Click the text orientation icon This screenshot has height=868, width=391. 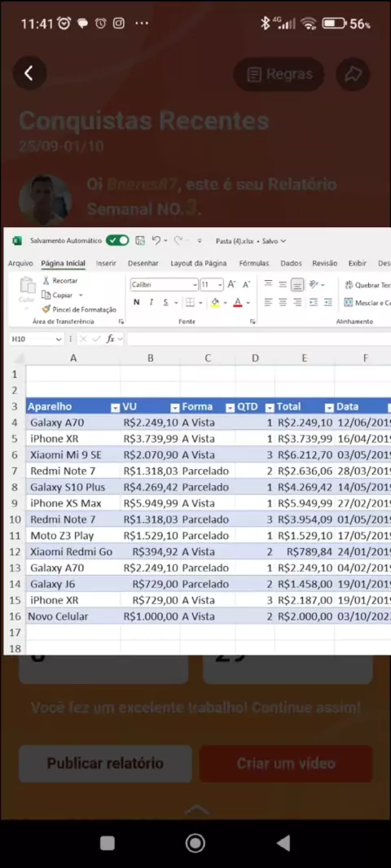[314, 284]
